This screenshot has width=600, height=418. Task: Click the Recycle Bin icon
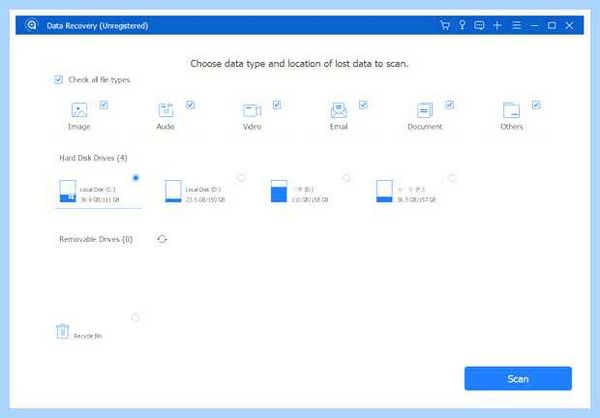[x=63, y=331]
